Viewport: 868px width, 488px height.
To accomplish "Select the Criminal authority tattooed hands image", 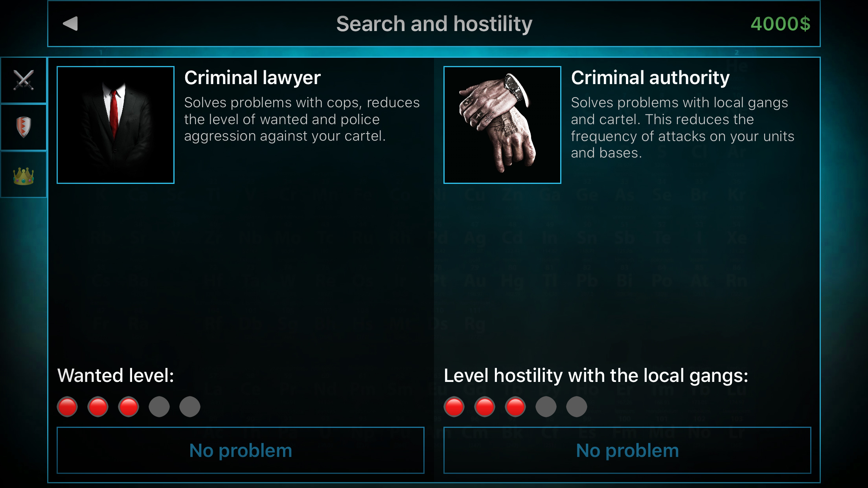I will coord(502,125).
